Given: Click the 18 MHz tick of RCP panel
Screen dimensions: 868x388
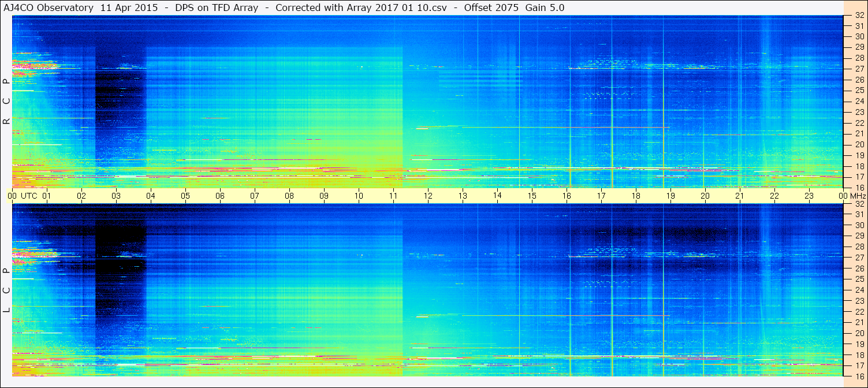Looking at the screenshot, I should coord(859,166).
